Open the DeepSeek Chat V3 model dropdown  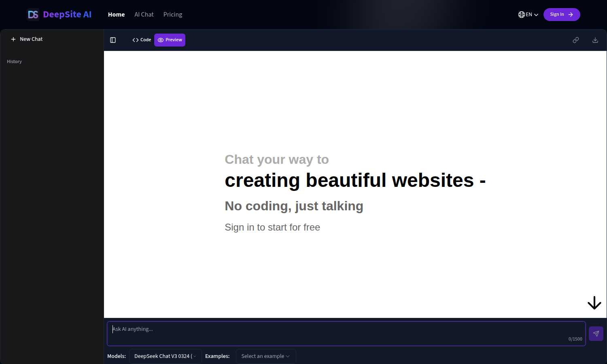(165, 356)
